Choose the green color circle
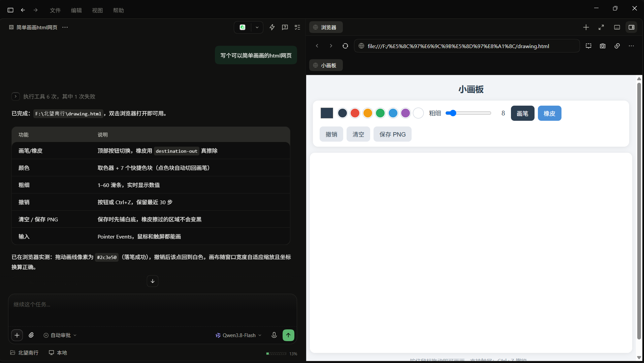Viewport: 644px width, 363px height. click(380, 113)
